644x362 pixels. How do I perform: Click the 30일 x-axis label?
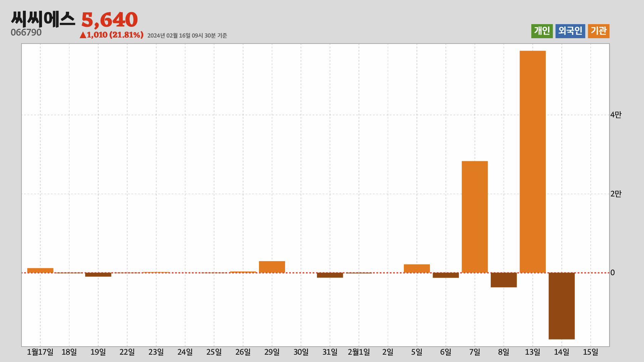[x=301, y=352]
